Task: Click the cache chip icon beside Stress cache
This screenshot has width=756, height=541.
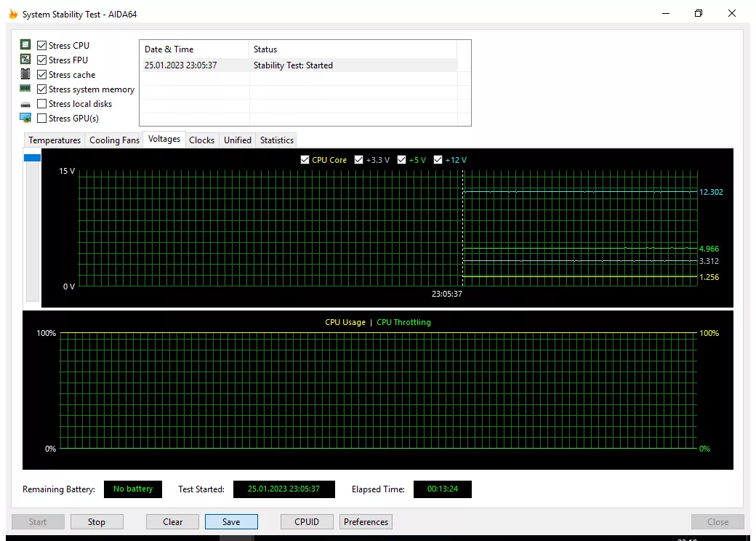Action: pos(25,73)
